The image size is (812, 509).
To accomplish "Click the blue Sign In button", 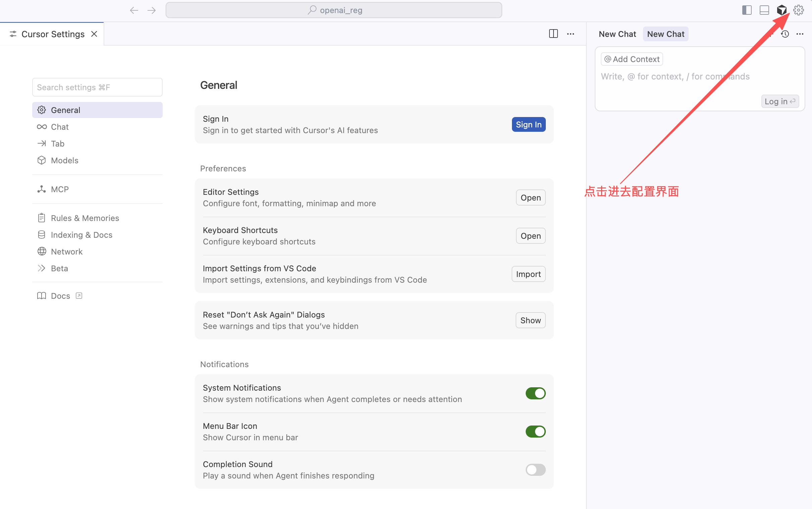I will click(528, 124).
